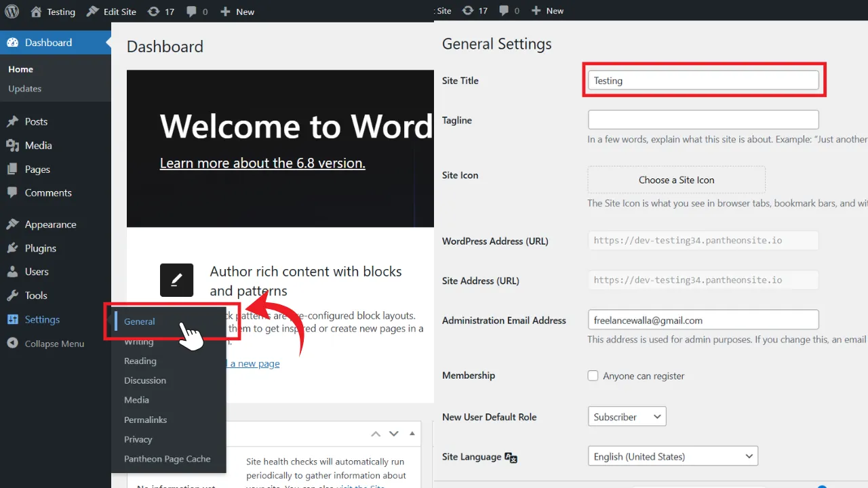Open the Settings menu

42,319
